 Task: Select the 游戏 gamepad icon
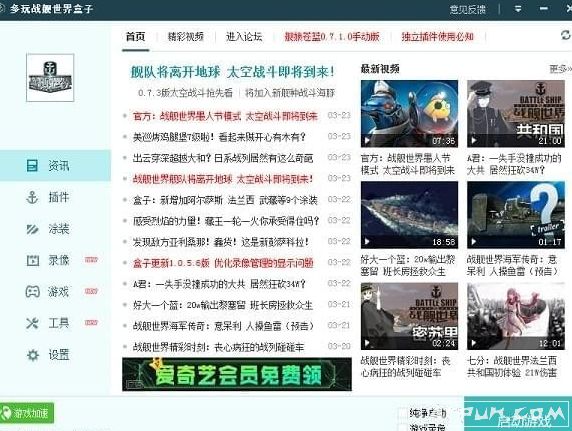pos(32,292)
